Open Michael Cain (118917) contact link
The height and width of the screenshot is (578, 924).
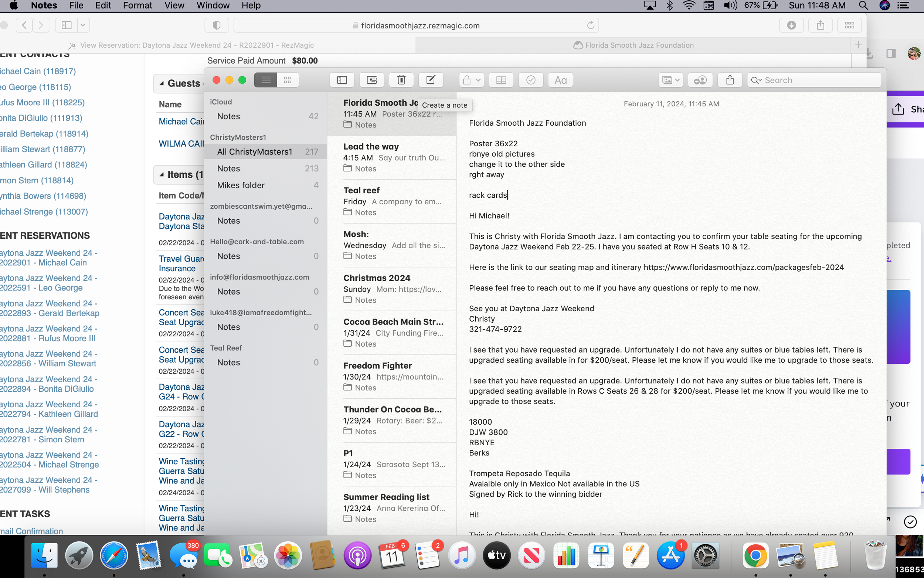point(38,71)
